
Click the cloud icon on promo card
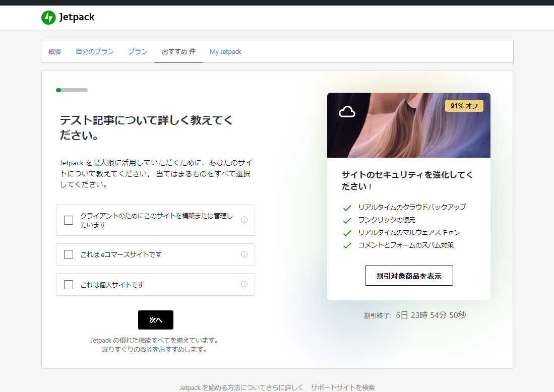347,111
